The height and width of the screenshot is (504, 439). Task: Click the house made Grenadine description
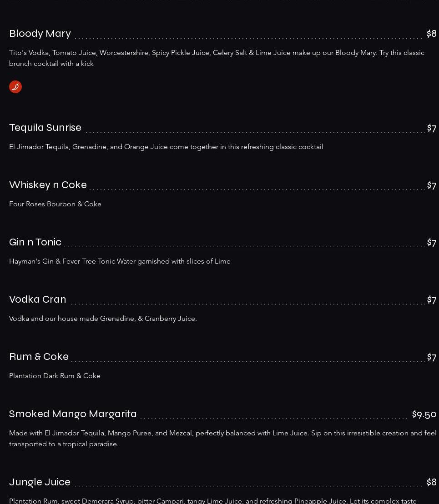[103, 319]
